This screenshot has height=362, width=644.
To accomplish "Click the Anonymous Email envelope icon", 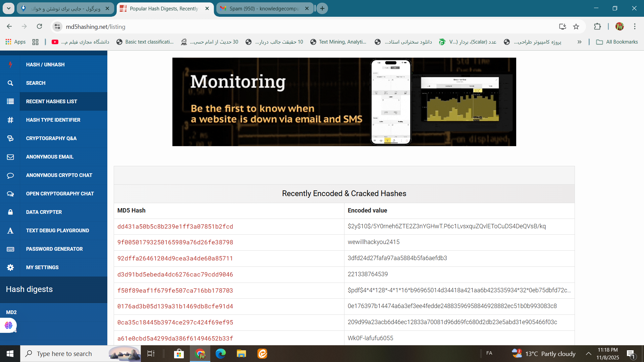I will (10, 157).
